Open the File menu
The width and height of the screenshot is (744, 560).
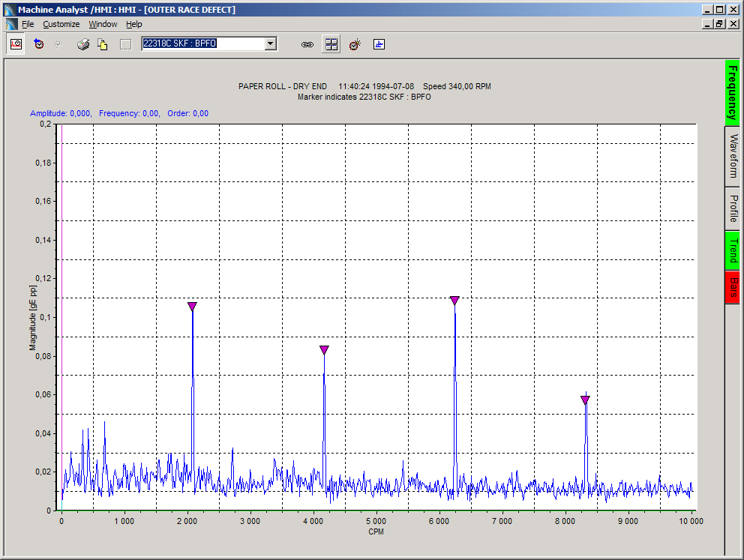coord(28,24)
